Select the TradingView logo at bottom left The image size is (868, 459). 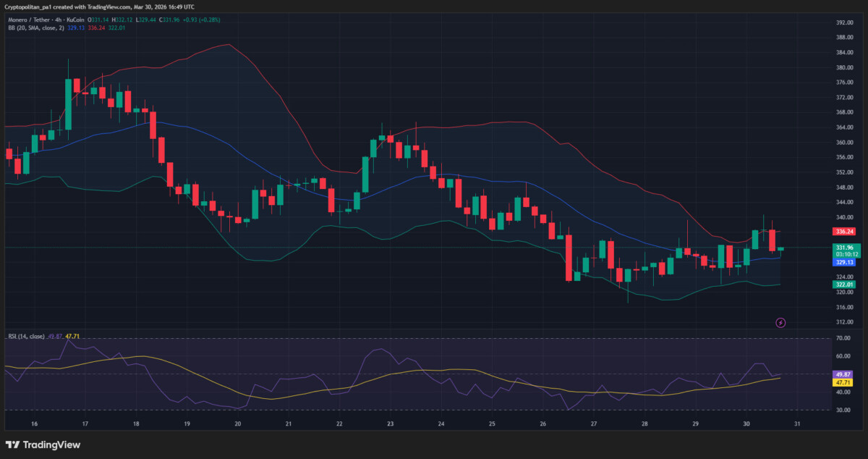43,445
